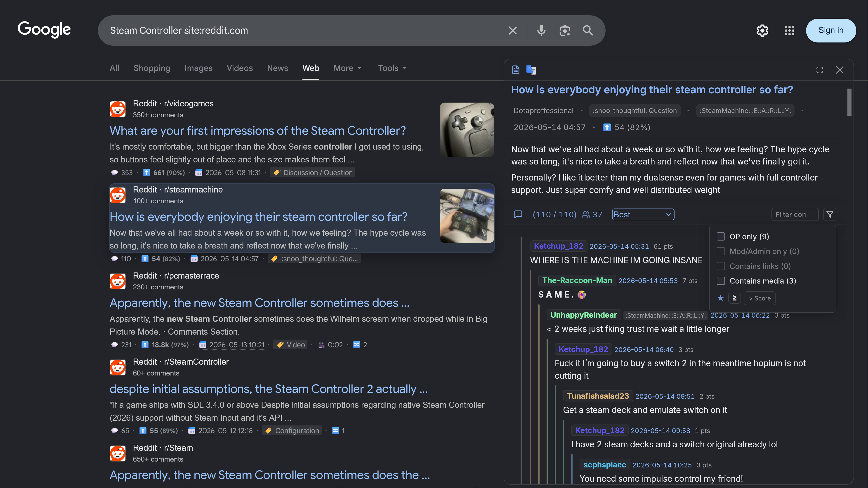868x488 pixels.
Task: Click the video camera icon beside 0:02
Action: point(321,345)
